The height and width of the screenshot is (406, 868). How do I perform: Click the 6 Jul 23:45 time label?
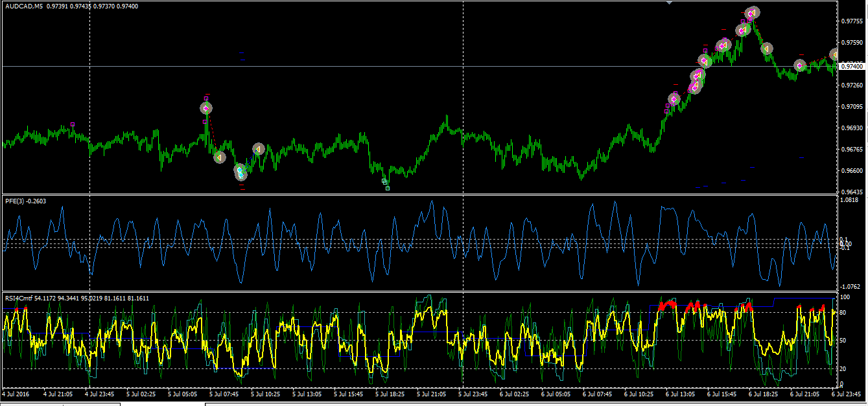[x=847, y=394]
